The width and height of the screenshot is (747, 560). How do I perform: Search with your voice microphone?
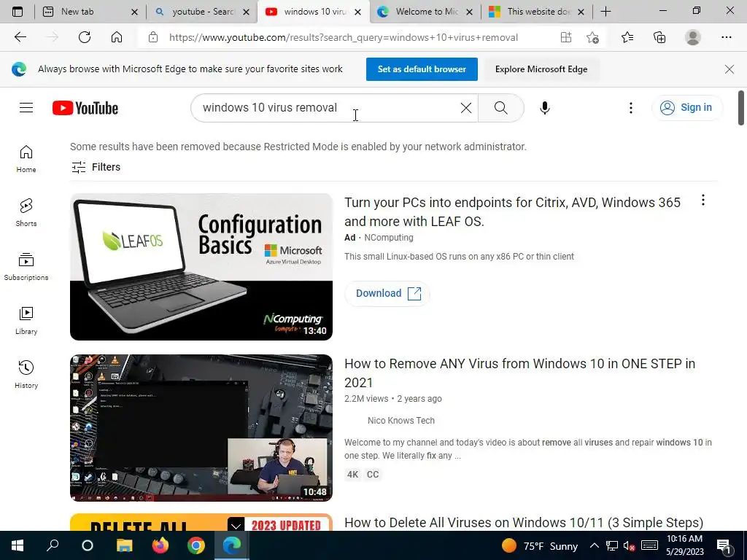pos(544,108)
